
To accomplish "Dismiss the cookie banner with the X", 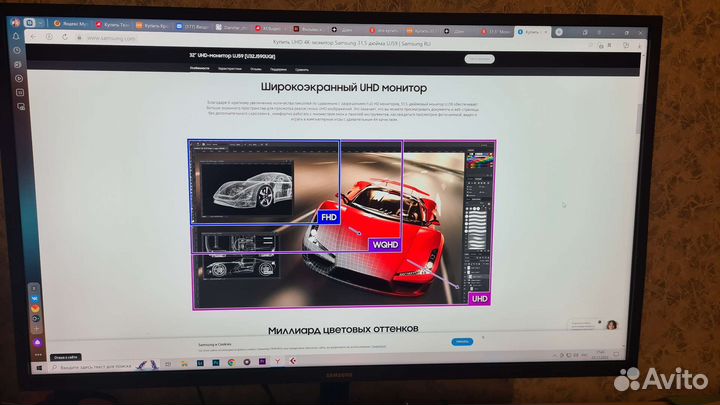I will coord(483,338).
